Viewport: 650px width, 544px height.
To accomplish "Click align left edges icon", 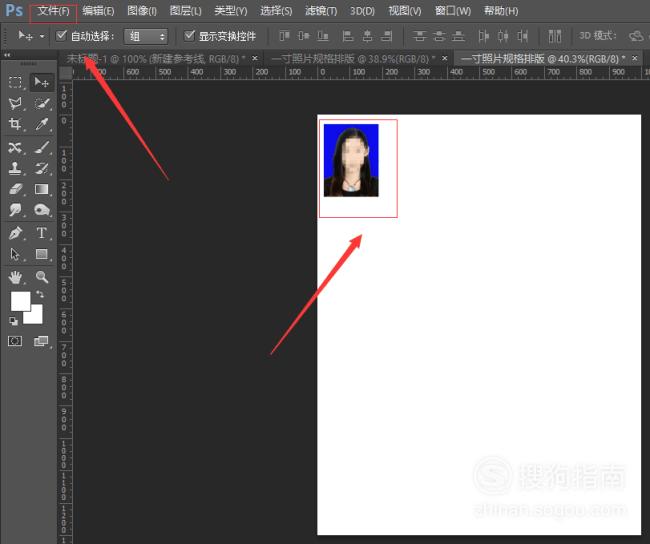I will (348, 36).
